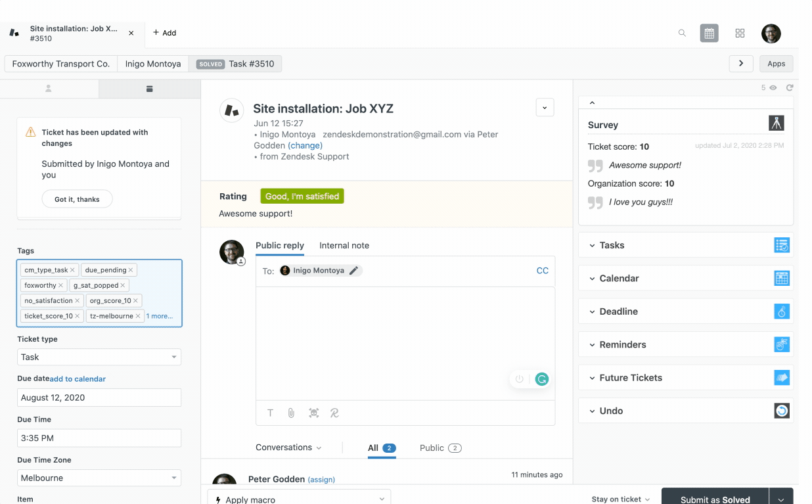Remove the g_sat_popped tag
The width and height of the screenshot is (812, 504).
point(123,285)
